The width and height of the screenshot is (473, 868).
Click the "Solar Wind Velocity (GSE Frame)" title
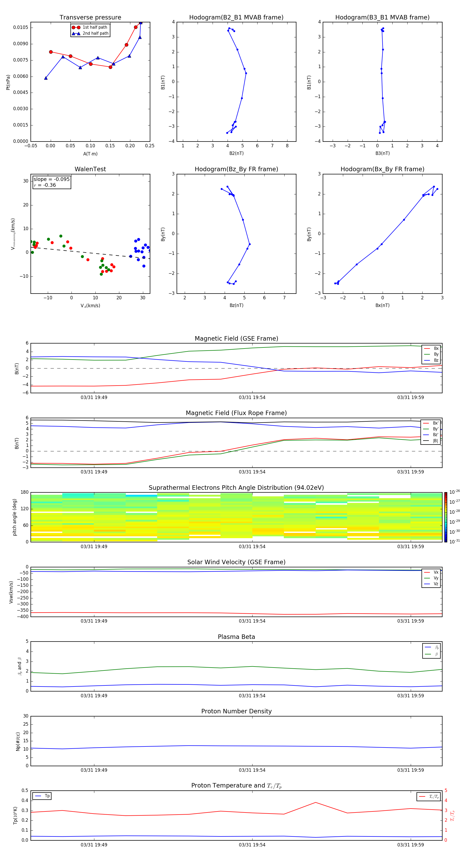(x=236, y=562)
